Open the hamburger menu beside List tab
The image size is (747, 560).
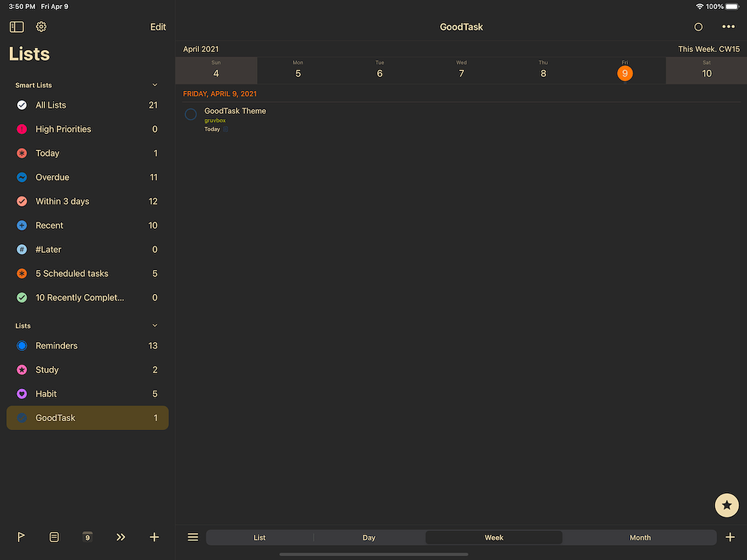point(193,537)
